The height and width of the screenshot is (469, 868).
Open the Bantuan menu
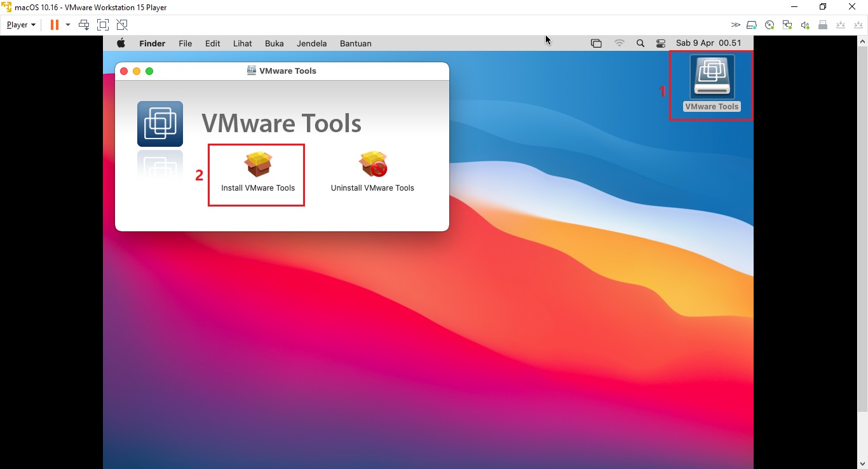pyautogui.click(x=356, y=43)
